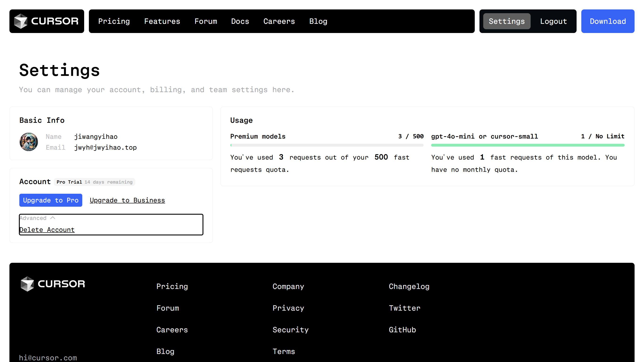Click the 'have no monthly quota.' text
Screen dimensions: 644x362
474,169
